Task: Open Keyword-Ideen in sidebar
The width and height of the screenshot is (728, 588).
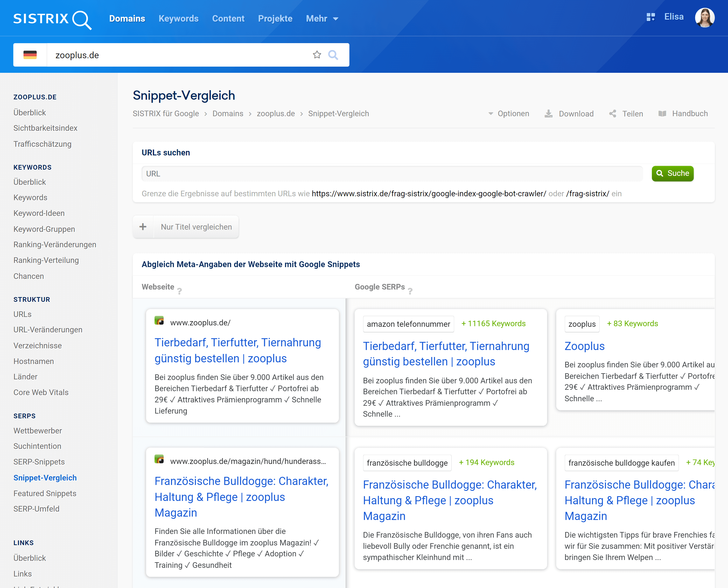Action: point(39,213)
